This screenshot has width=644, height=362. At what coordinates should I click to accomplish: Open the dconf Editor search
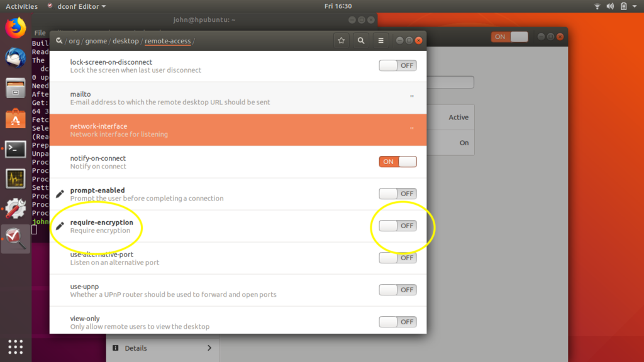[x=360, y=40]
